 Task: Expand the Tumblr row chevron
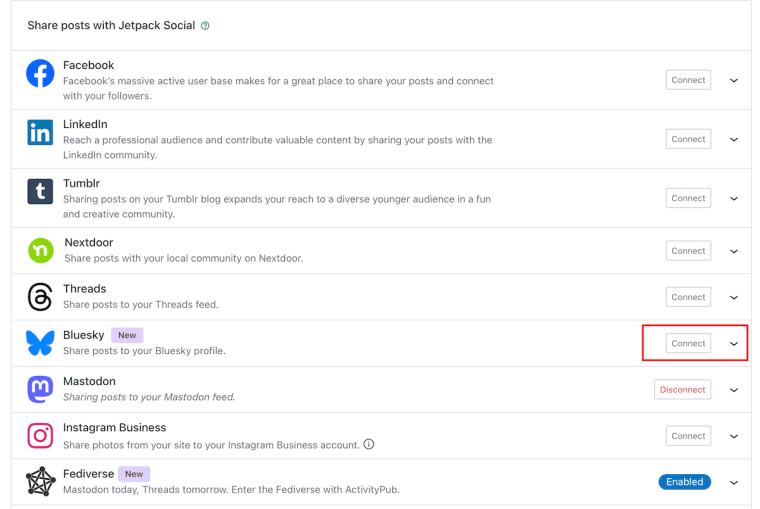(x=734, y=198)
